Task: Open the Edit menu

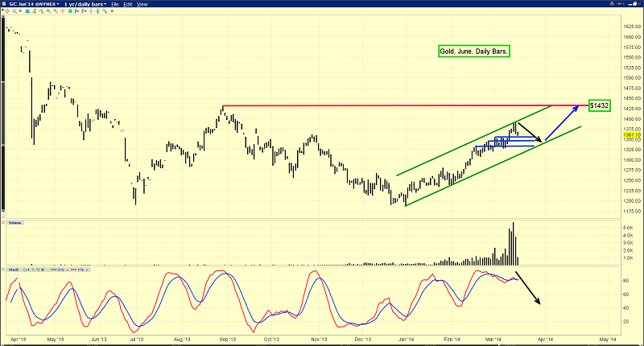Action: pos(128,4)
